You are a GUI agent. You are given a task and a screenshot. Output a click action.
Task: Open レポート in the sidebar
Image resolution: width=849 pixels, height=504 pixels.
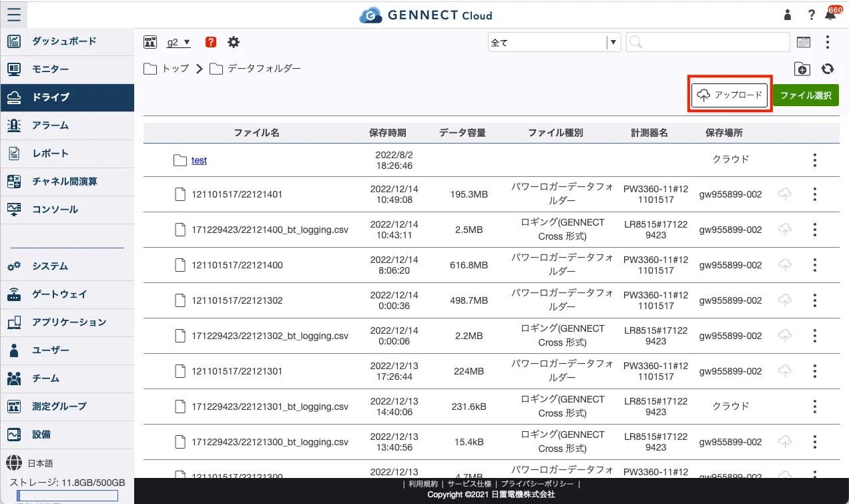(x=67, y=153)
